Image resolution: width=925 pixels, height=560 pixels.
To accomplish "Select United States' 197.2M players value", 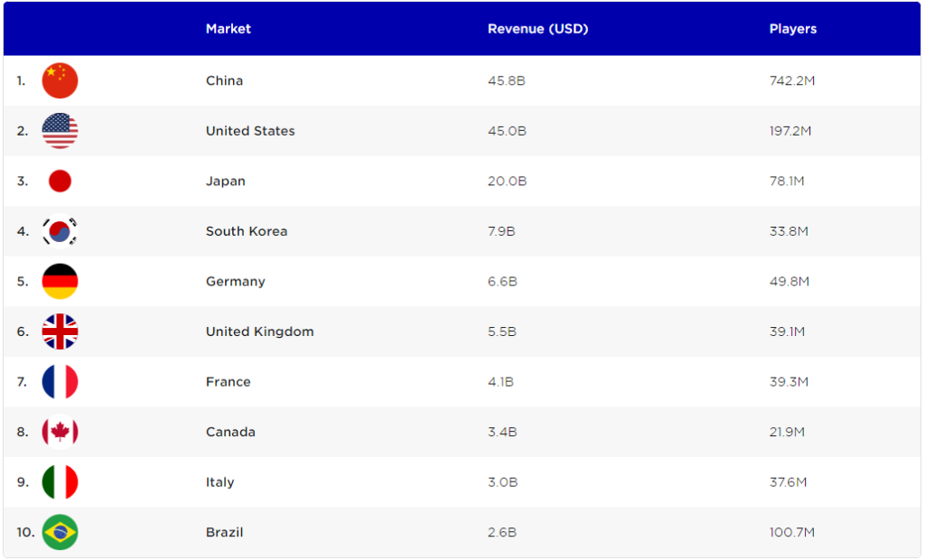I will click(x=790, y=131).
